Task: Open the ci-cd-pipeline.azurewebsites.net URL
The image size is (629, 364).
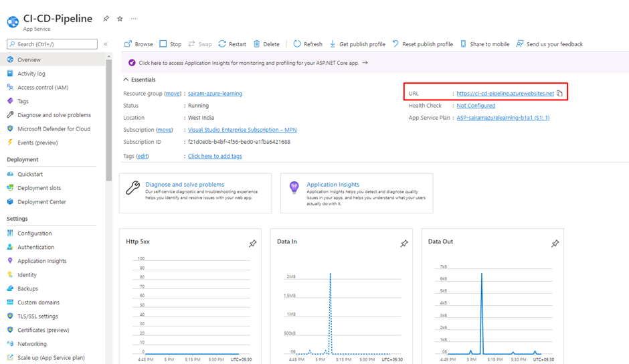Action: click(505, 94)
